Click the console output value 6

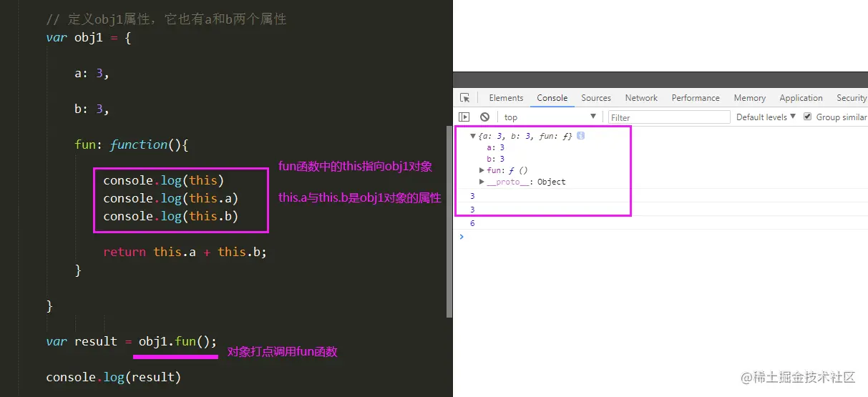pos(472,223)
